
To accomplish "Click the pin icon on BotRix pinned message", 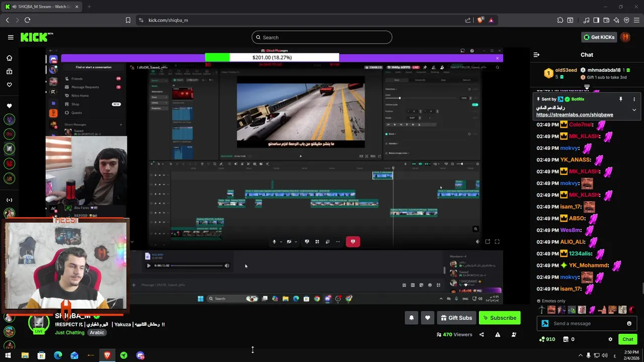I will click(x=621, y=99).
